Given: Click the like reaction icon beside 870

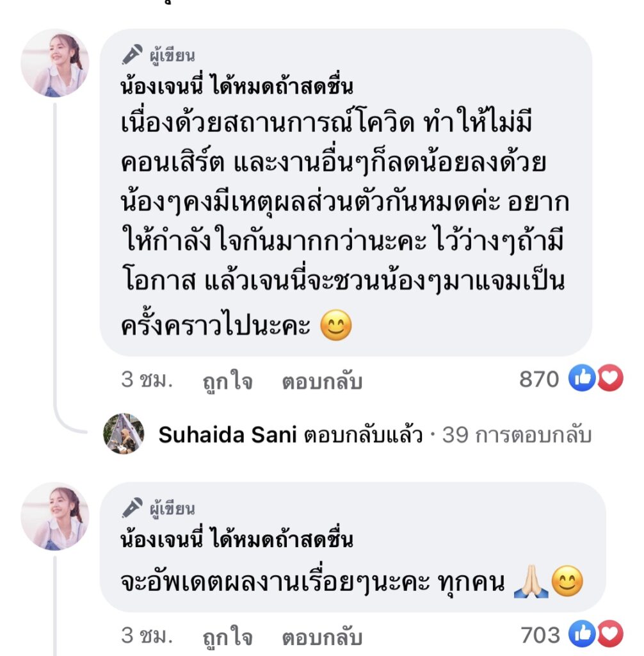Looking at the screenshot, I should pos(582,380).
